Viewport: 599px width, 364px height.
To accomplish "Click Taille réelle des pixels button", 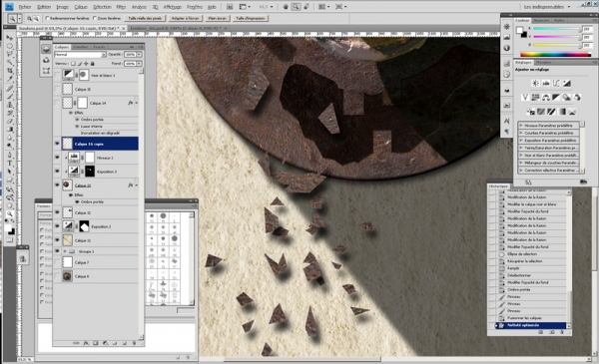I will [145, 18].
